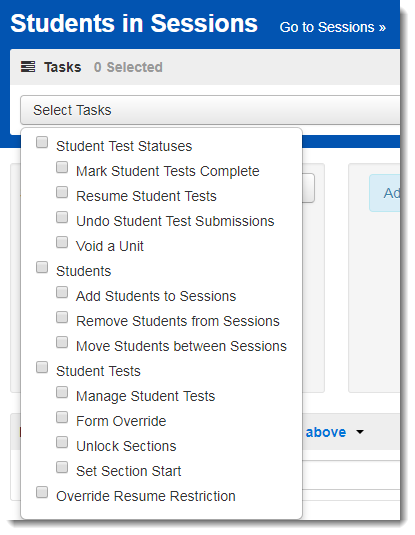Open the Select Tasks dropdown
The image size is (415, 535).
(210, 110)
